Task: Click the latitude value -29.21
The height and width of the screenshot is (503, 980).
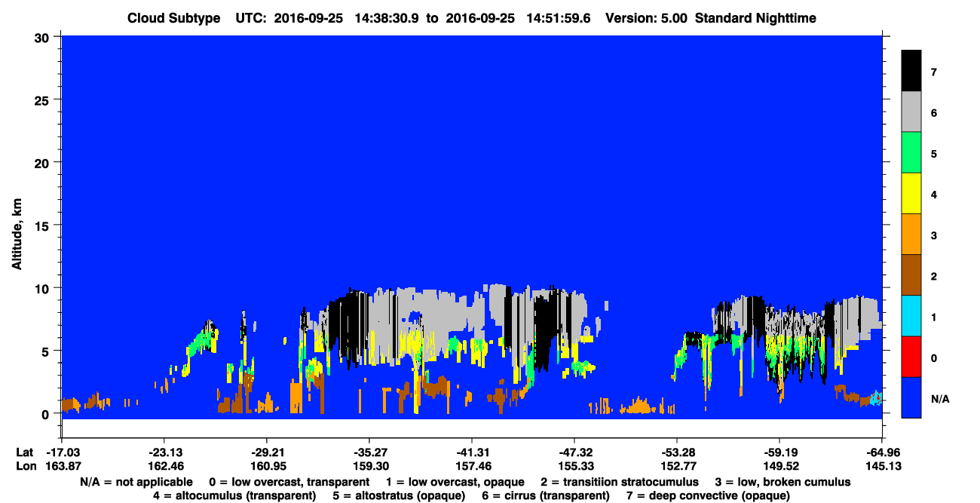Action: click(266, 452)
